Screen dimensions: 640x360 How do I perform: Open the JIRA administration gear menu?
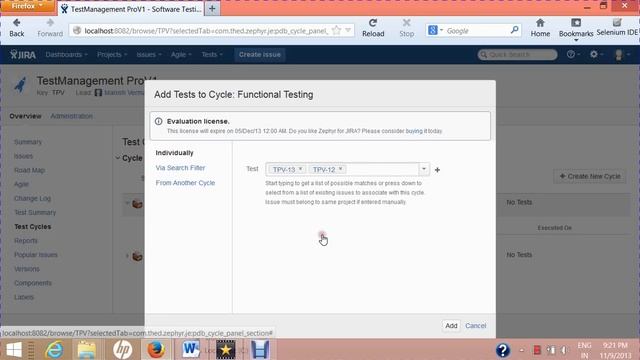[x=596, y=54]
